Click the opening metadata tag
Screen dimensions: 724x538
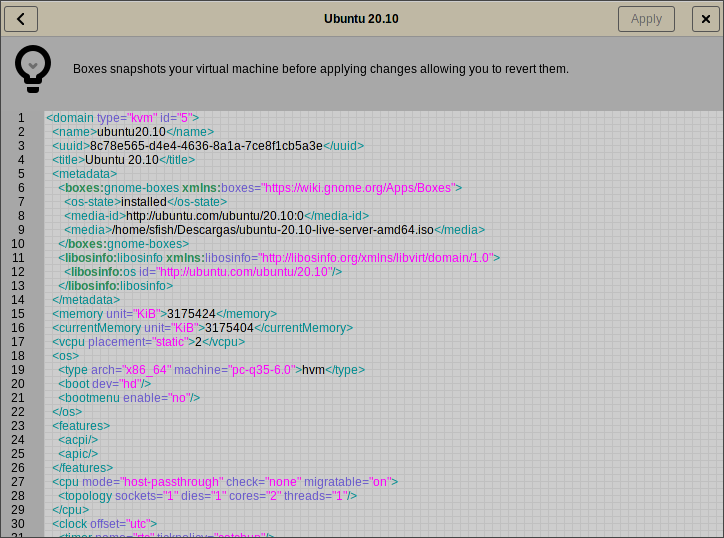click(x=84, y=174)
